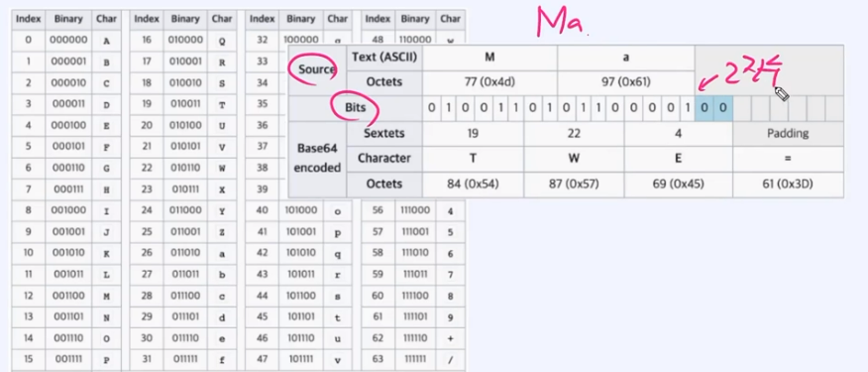Select binary value '010011'
This screenshot has height=372, width=868.
(x=185, y=104)
